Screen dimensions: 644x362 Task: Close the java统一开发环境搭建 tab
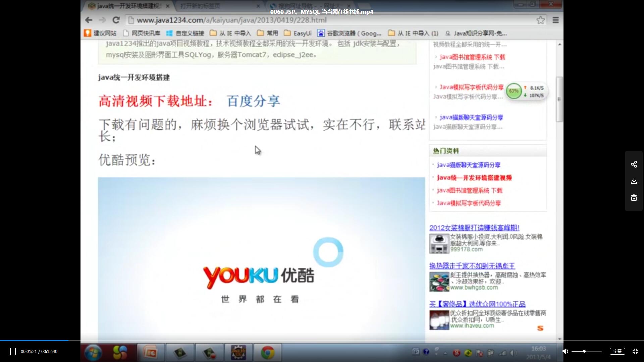[168, 6]
